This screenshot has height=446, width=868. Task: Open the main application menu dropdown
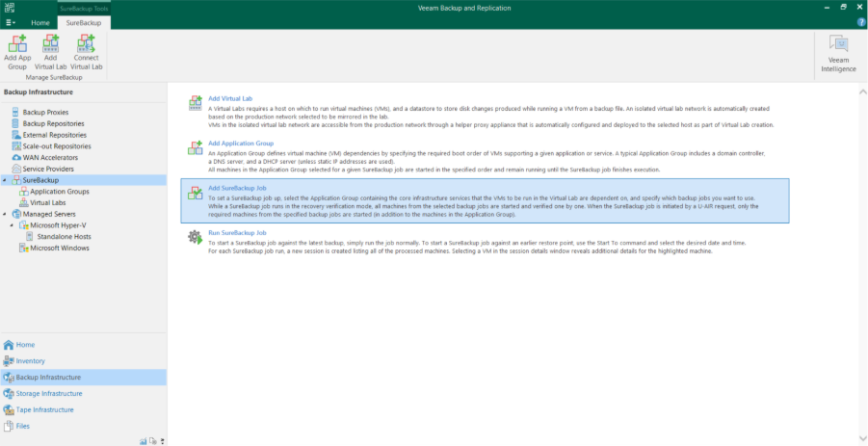tap(11, 22)
